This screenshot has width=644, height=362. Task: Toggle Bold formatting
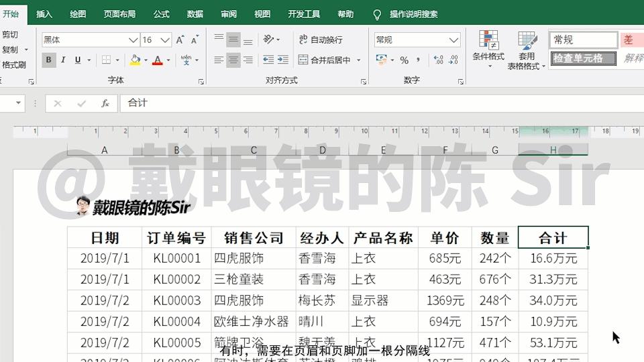(x=48, y=60)
